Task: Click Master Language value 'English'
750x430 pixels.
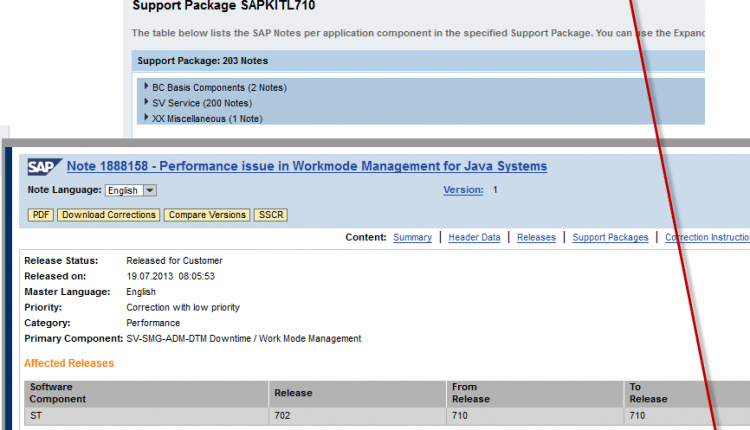Action: click(x=141, y=292)
